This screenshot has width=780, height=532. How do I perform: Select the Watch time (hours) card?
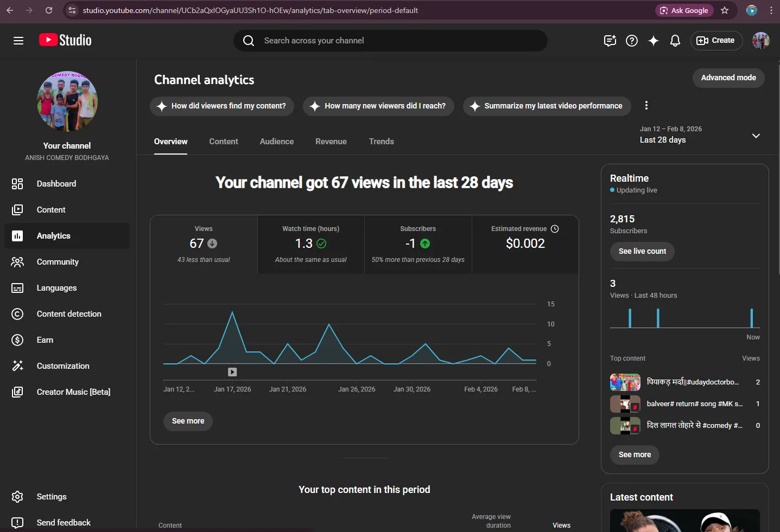311,245
